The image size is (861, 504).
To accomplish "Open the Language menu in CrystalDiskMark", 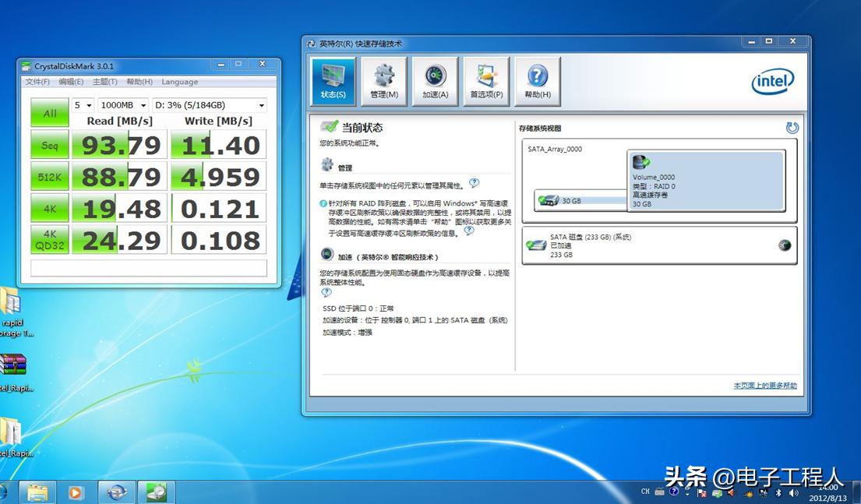I will (180, 82).
